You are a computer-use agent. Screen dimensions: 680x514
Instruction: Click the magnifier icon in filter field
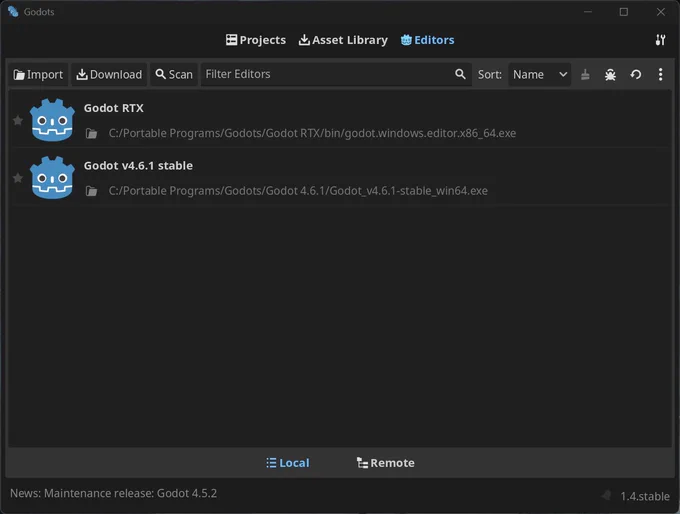[x=460, y=74]
